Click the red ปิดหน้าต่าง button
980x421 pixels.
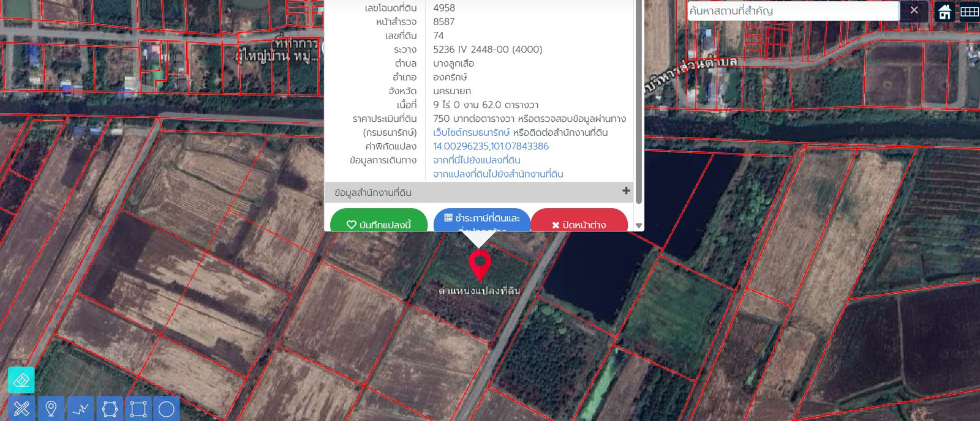tap(579, 220)
